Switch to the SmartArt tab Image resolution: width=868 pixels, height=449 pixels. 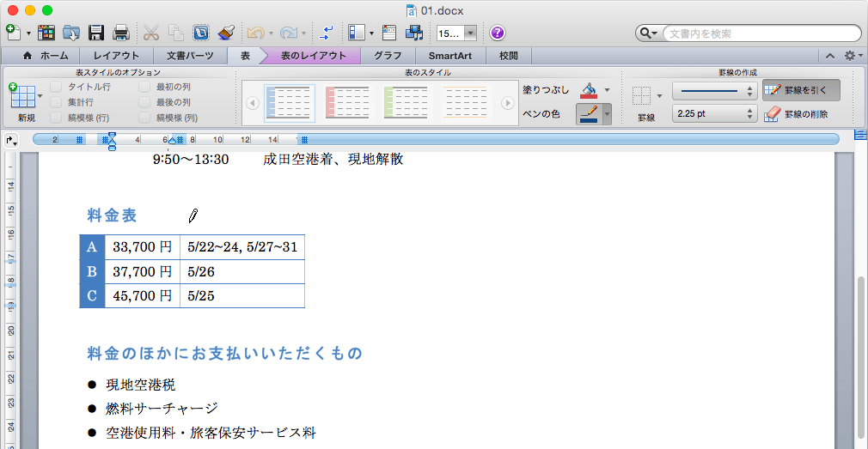[x=450, y=55]
